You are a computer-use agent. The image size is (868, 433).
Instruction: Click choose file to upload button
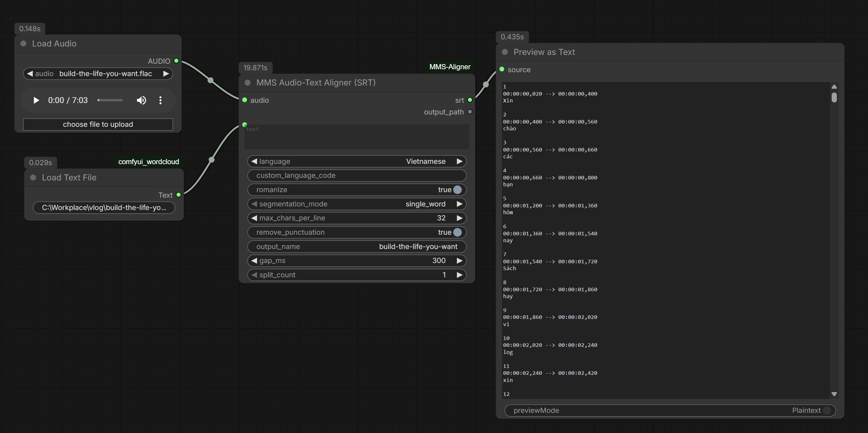pyautogui.click(x=98, y=125)
